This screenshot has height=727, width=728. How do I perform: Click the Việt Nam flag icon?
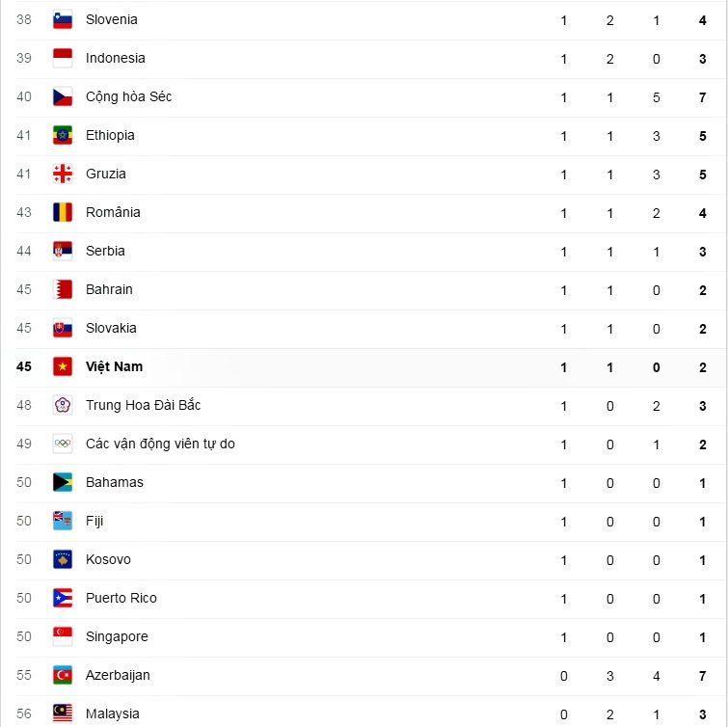(x=63, y=366)
